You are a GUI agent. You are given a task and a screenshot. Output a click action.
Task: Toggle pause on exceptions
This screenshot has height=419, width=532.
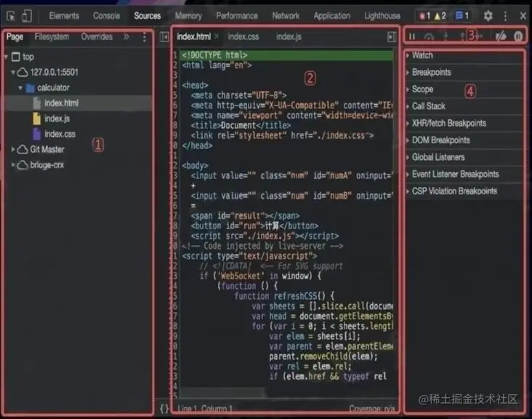[x=518, y=36]
